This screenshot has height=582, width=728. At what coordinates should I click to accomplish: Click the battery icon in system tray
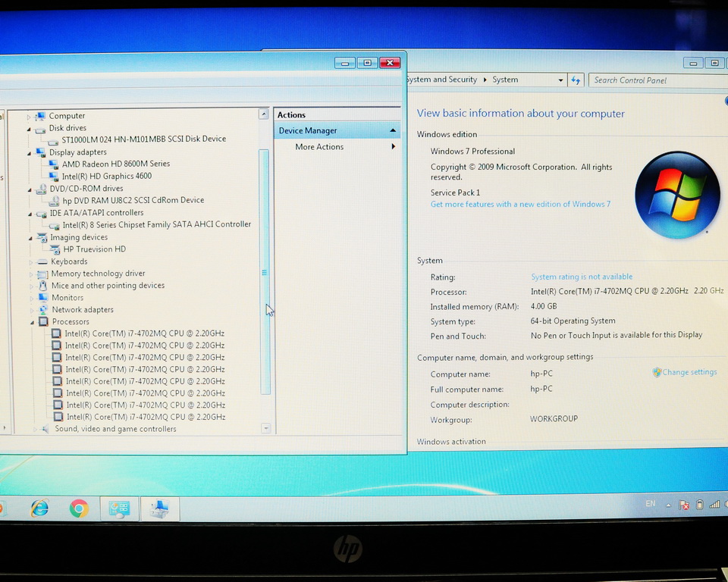click(x=700, y=505)
